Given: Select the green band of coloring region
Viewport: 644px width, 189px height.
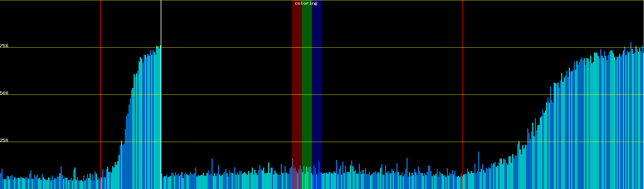Looking at the screenshot, I should (307, 79).
